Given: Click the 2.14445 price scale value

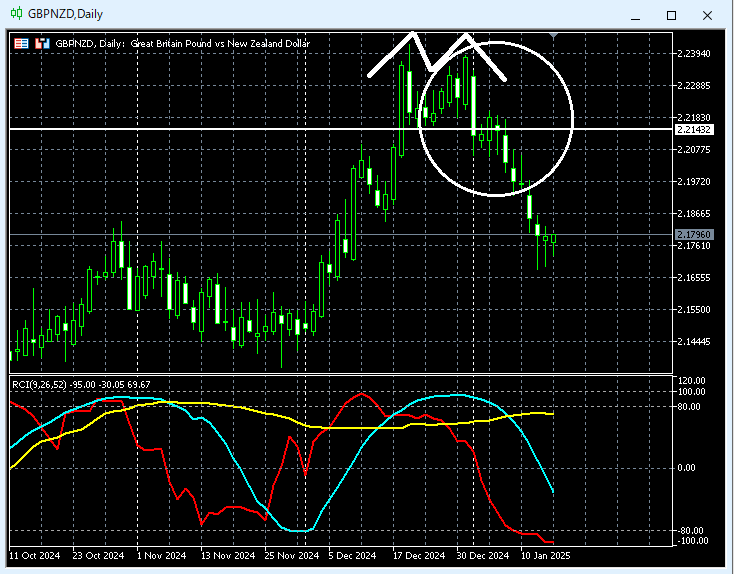Looking at the screenshot, I should tap(694, 342).
